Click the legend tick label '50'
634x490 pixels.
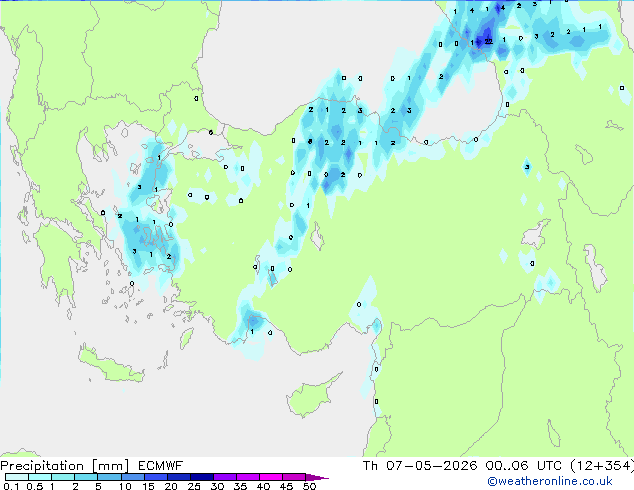pos(309,486)
